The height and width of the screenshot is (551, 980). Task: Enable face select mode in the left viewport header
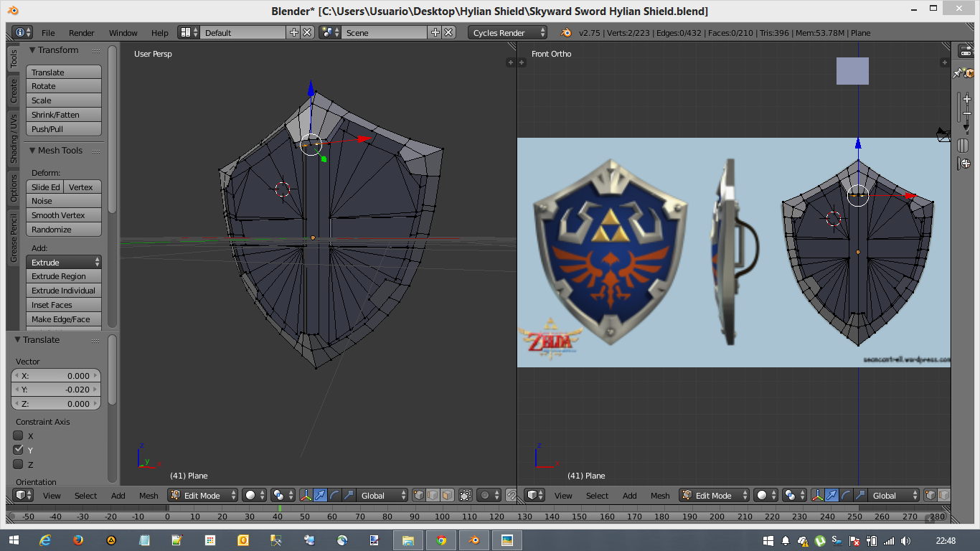(x=447, y=495)
